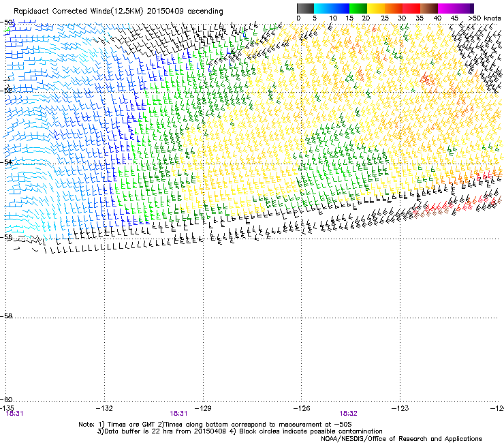Click the NOAA/NESDIS Office of Research credit

tap(401, 439)
